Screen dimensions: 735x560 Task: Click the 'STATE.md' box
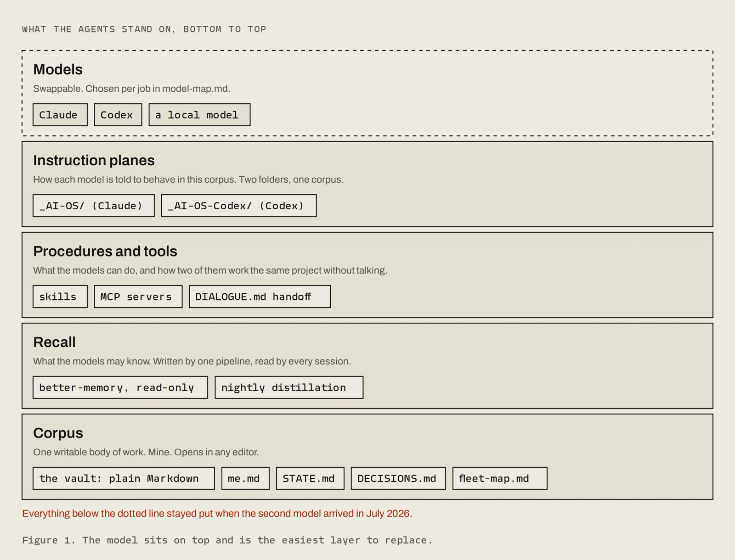pyautogui.click(x=310, y=478)
